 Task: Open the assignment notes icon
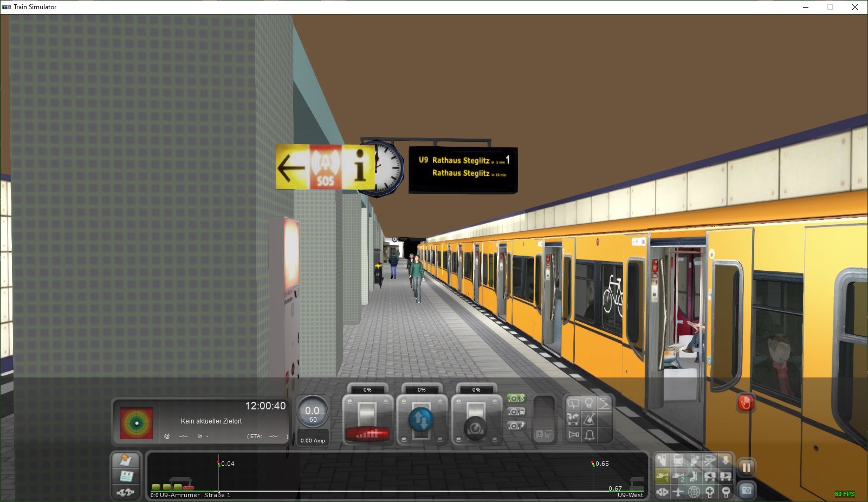(x=126, y=477)
